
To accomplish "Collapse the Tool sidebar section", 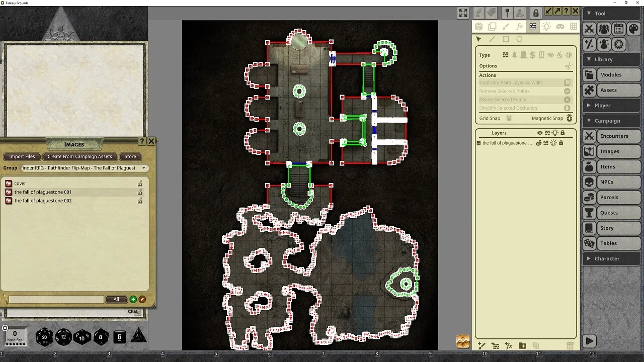I will tap(612, 14).
